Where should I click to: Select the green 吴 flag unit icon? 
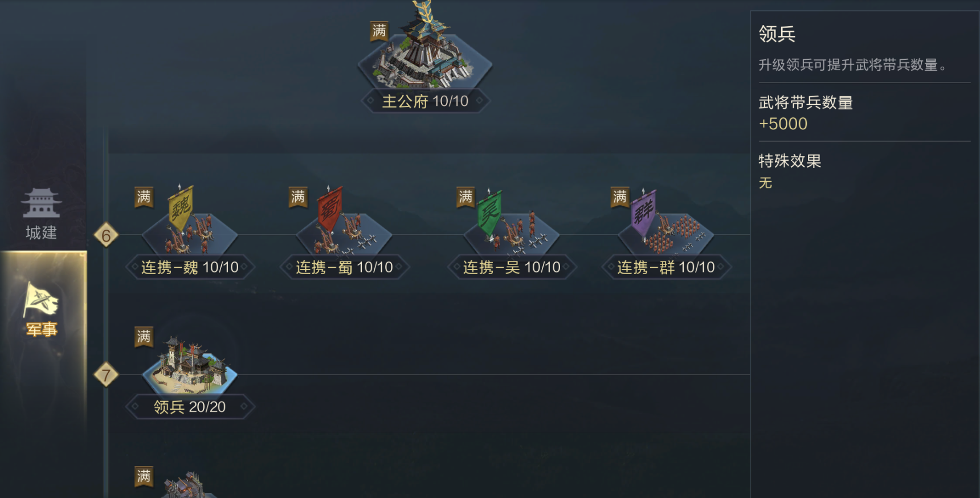pos(512,221)
